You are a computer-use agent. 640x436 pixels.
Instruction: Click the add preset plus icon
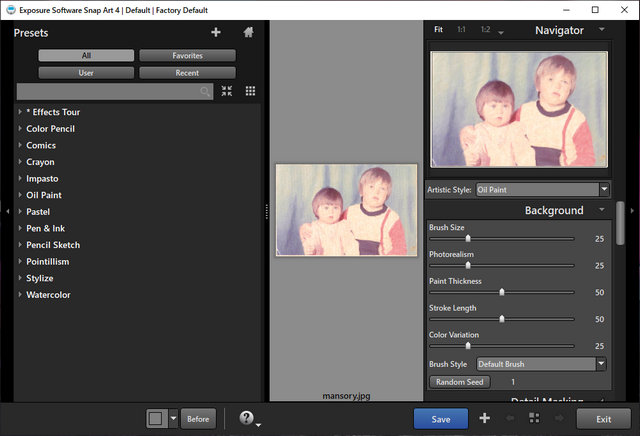216,32
